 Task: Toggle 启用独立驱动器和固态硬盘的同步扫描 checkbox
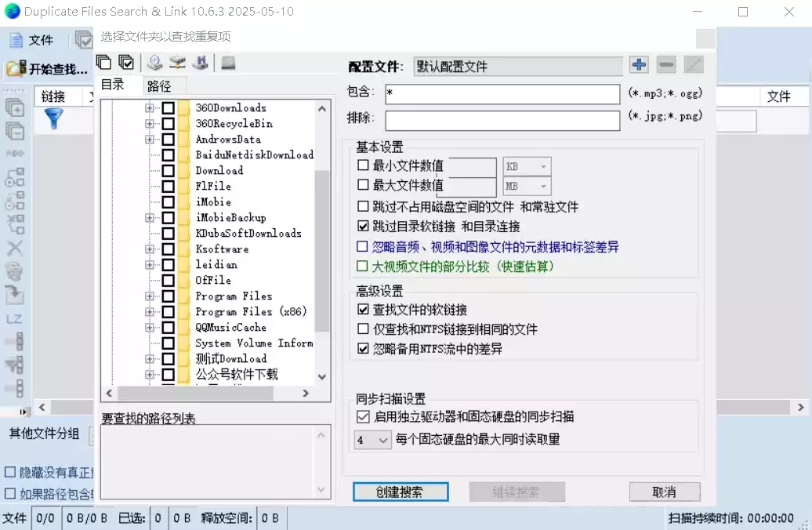click(x=363, y=416)
